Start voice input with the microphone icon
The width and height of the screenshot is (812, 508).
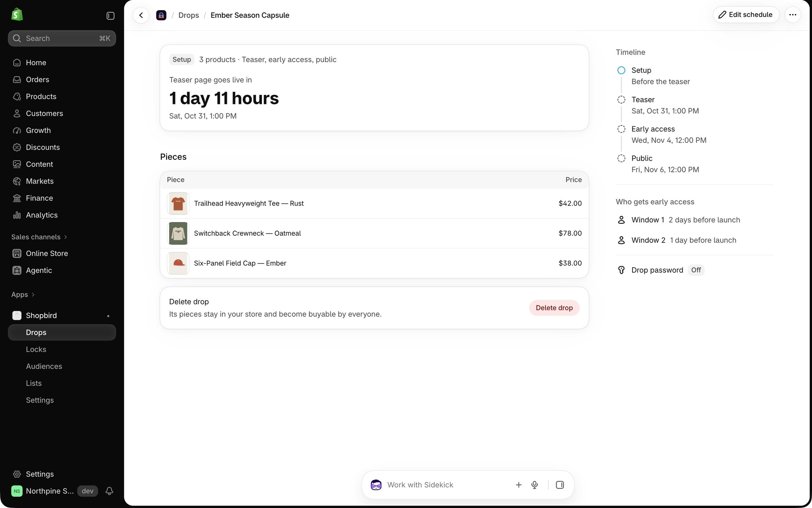click(x=535, y=485)
